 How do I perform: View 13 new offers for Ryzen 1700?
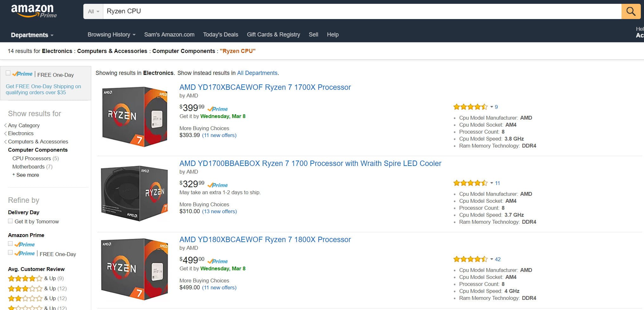tap(219, 211)
